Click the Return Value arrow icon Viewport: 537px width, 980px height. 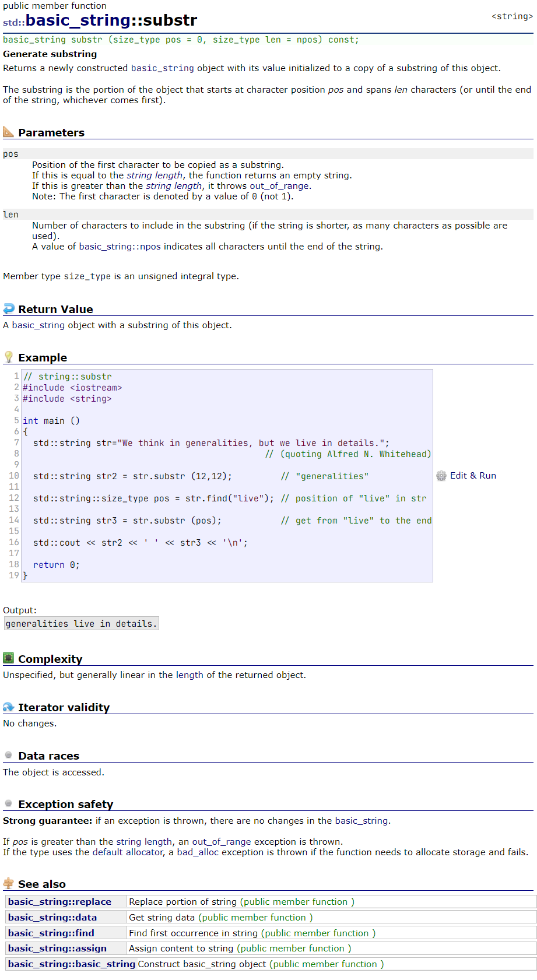[x=8, y=309]
